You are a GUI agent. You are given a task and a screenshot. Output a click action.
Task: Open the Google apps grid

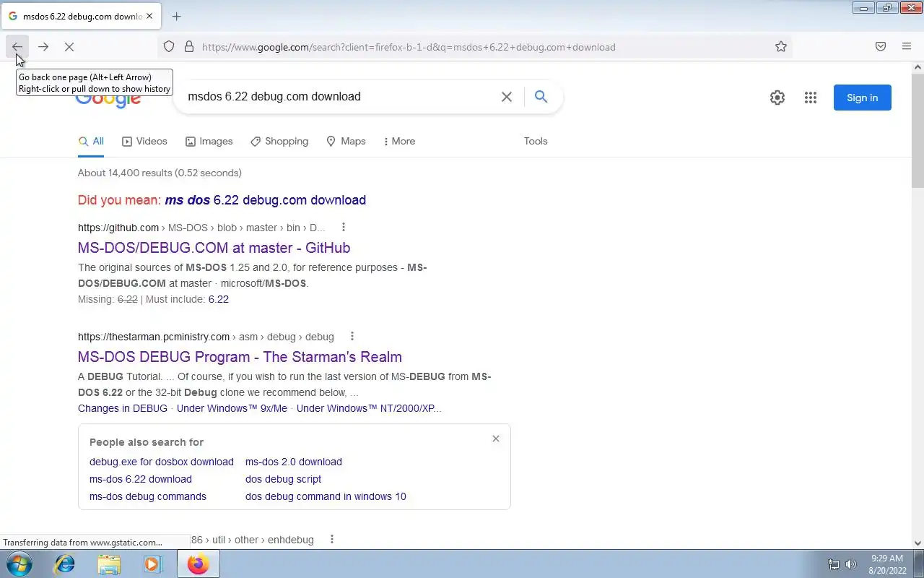click(811, 98)
